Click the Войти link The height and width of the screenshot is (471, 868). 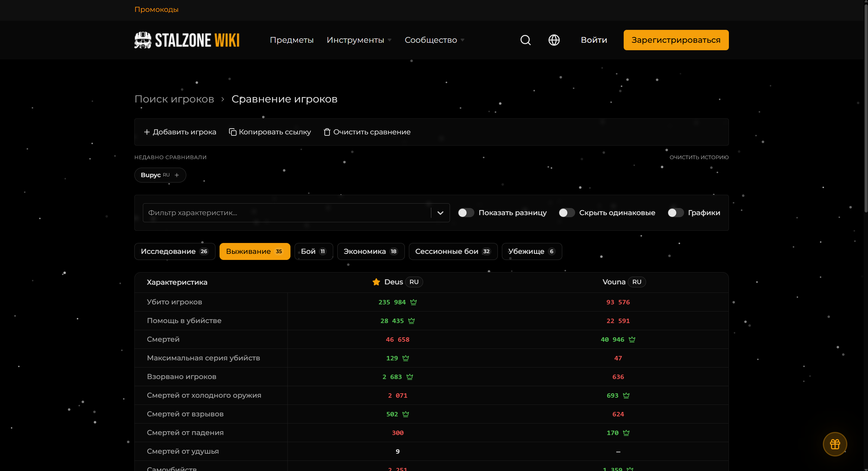(594, 40)
